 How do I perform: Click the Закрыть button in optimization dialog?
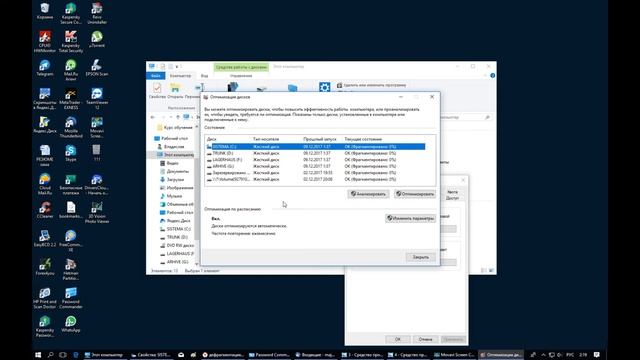[x=420, y=257]
